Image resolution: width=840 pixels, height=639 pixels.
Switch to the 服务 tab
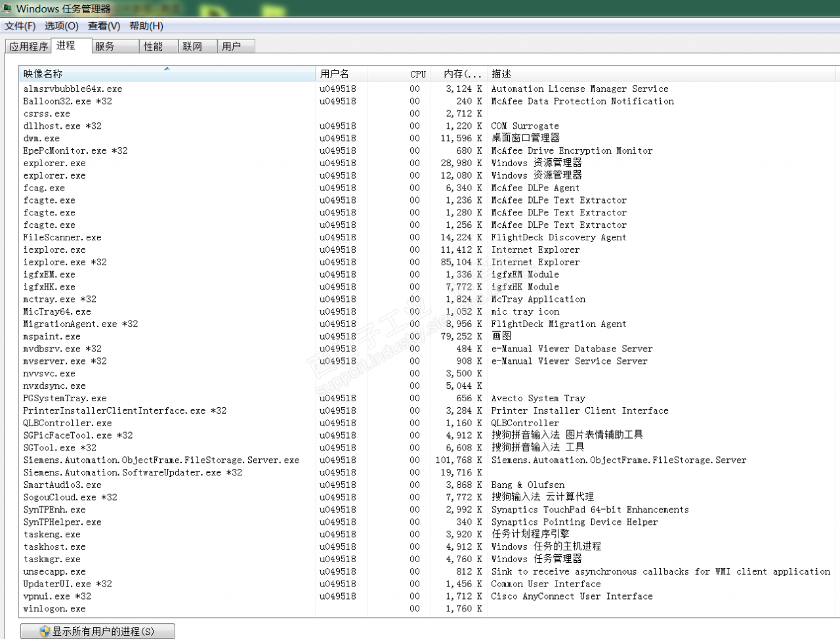[114, 47]
